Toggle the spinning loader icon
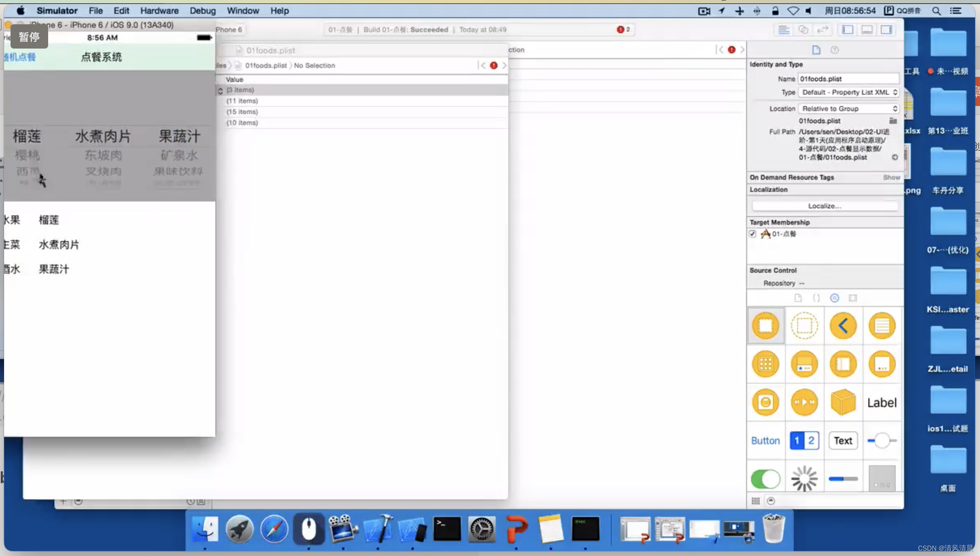Image resolution: width=980 pixels, height=556 pixels. pos(804,478)
